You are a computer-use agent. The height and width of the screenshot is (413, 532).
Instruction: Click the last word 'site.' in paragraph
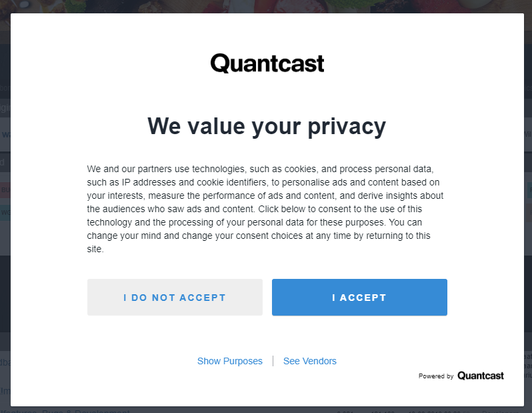[95, 249]
